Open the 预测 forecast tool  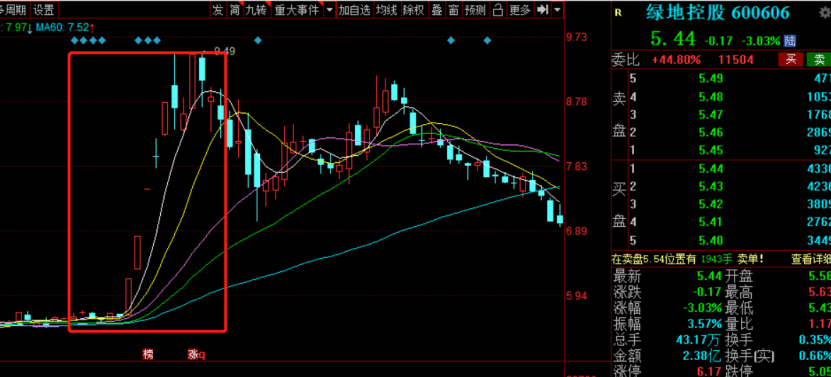point(475,10)
